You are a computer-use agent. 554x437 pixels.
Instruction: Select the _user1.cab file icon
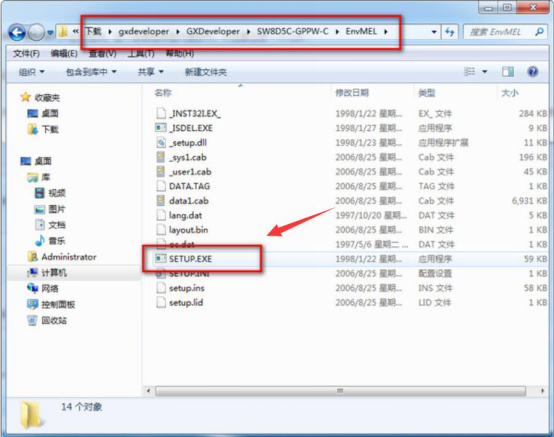click(161, 172)
